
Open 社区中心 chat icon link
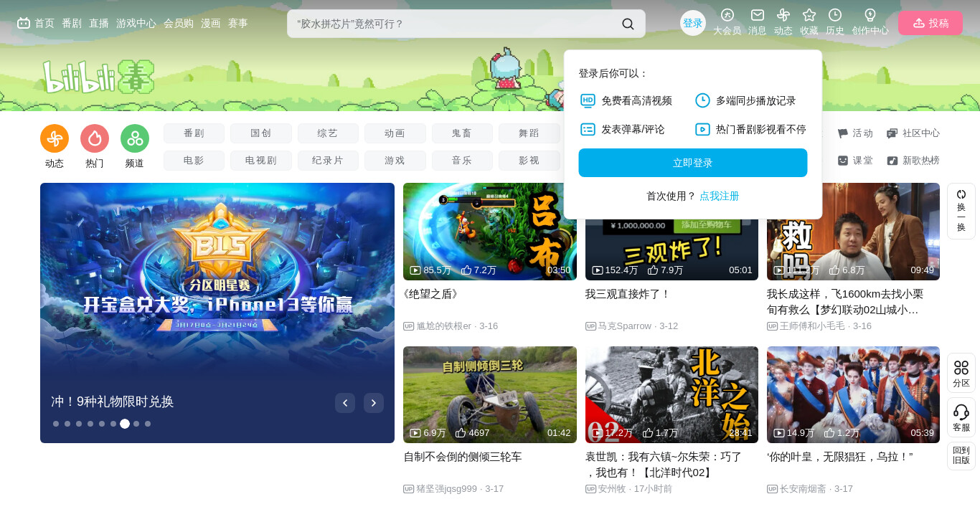[913, 133]
